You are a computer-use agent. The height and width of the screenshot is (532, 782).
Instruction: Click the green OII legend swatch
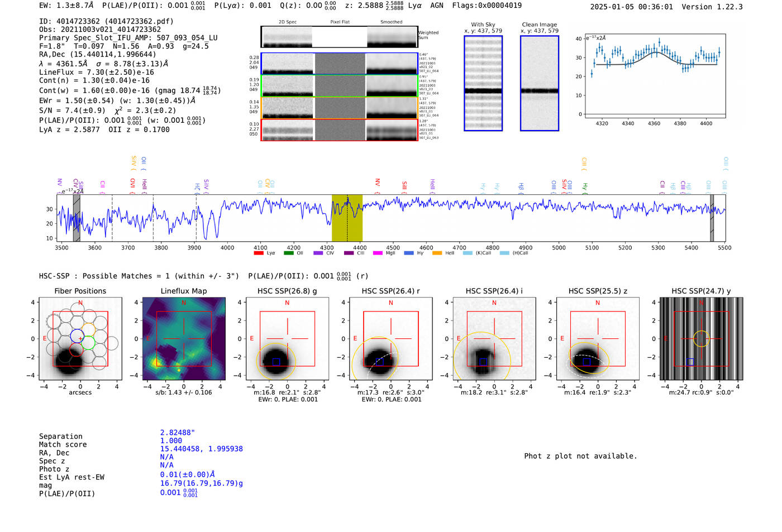coord(288,253)
